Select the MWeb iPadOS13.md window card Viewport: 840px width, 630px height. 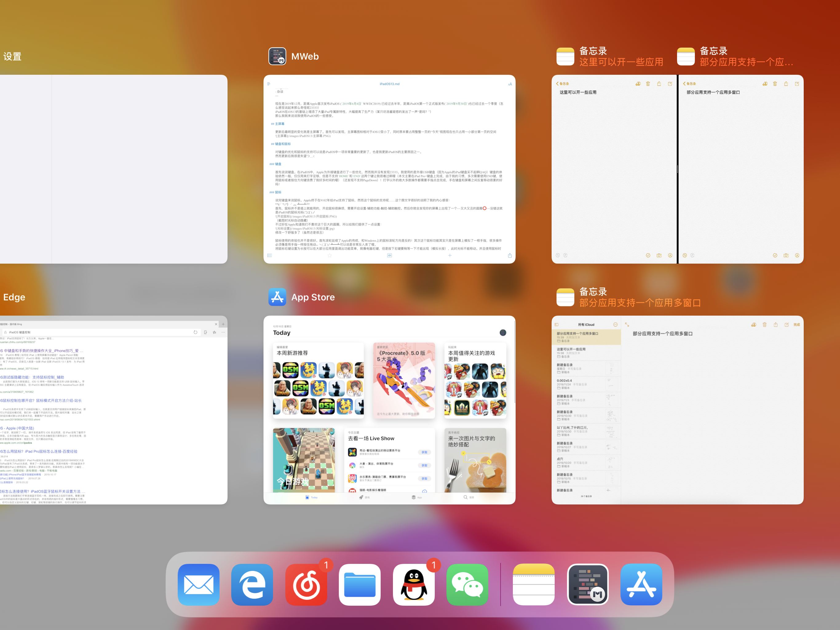pyautogui.click(x=389, y=169)
